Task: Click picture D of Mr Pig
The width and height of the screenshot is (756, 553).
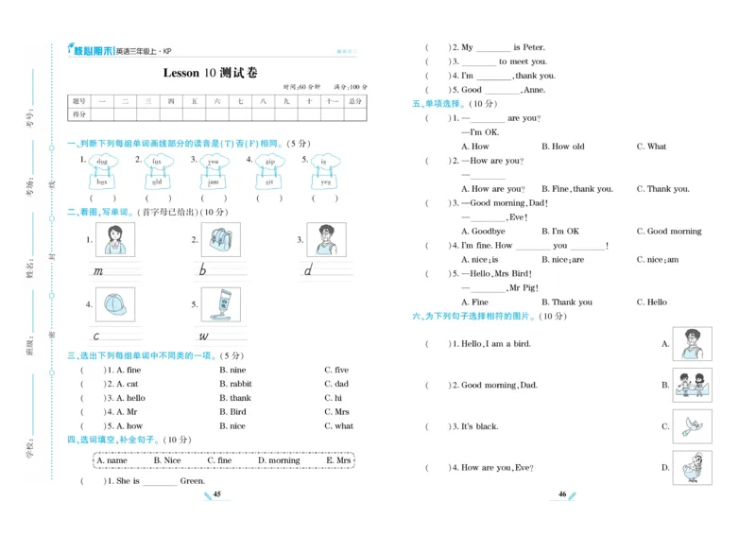Action: click(x=691, y=470)
